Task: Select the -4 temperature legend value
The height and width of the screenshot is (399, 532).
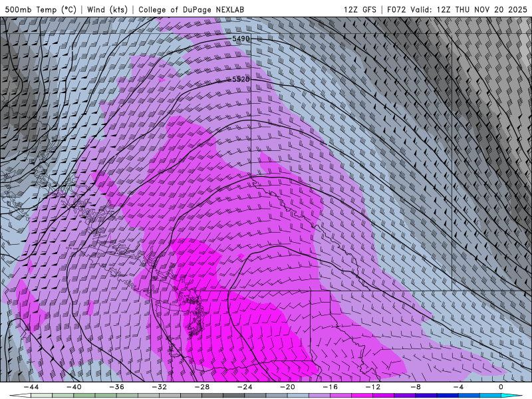Action: pyautogui.click(x=459, y=387)
